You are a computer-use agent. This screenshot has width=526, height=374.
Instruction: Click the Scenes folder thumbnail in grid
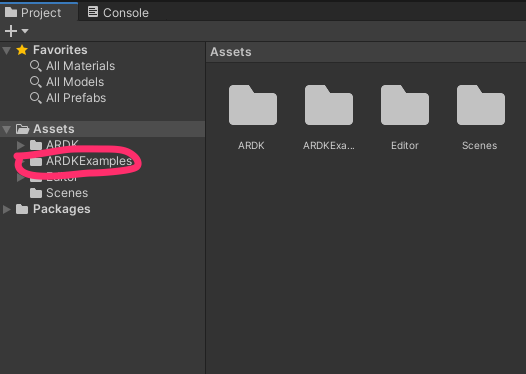(x=481, y=105)
